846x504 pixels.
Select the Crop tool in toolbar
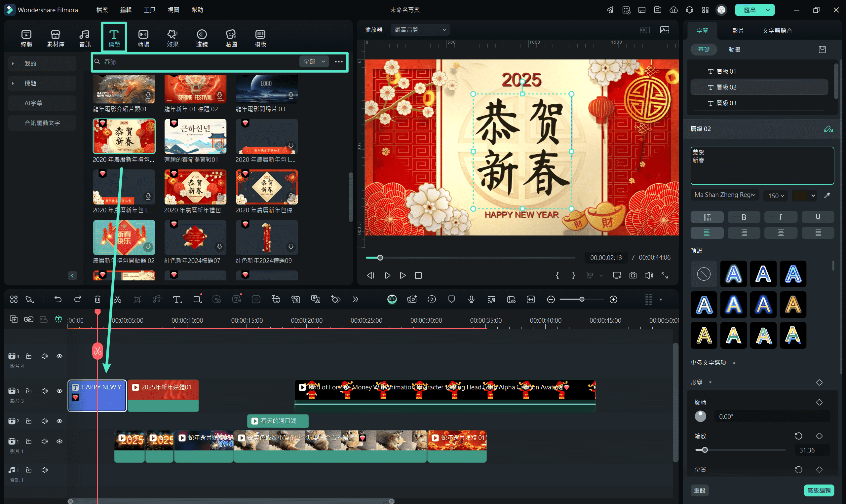coord(137,299)
